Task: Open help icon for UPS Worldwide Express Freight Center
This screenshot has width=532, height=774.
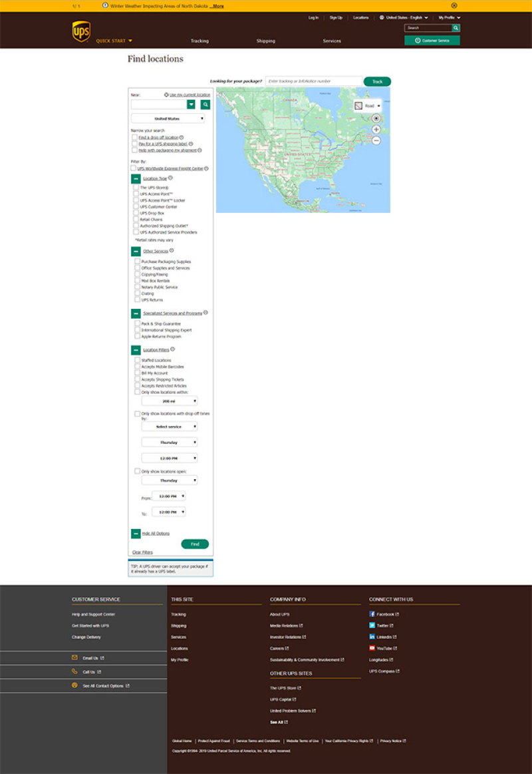Action: tap(206, 168)
